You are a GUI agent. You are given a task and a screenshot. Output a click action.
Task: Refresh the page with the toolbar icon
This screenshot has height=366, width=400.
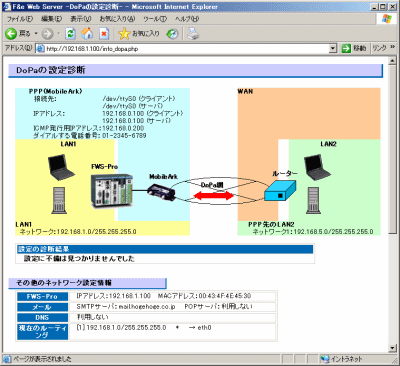click(70, 33)
